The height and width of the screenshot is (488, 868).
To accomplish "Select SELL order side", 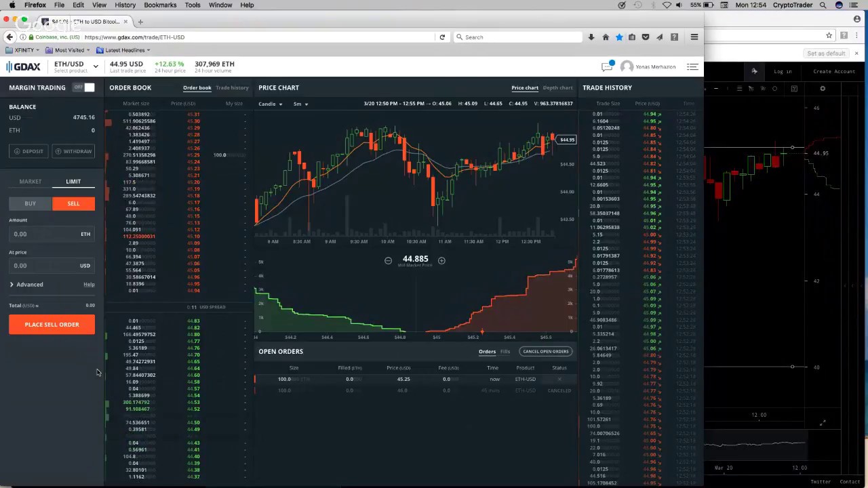I will 73,203.
